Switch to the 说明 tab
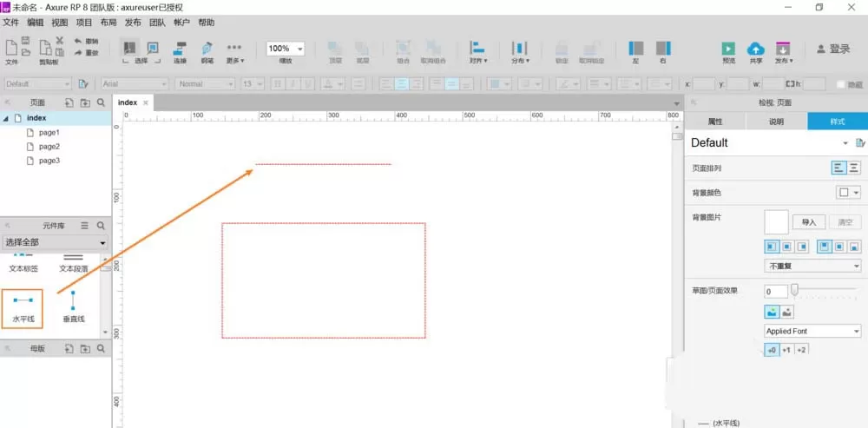Image resolution: width=868 pixels, height=428 pixels. click(x=776, y=122)
